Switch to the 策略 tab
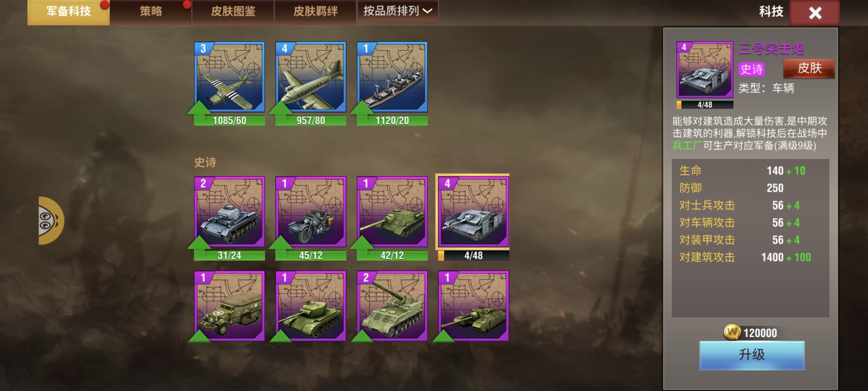Viewport: 868px width, 391px height. (x=151, y=12)
